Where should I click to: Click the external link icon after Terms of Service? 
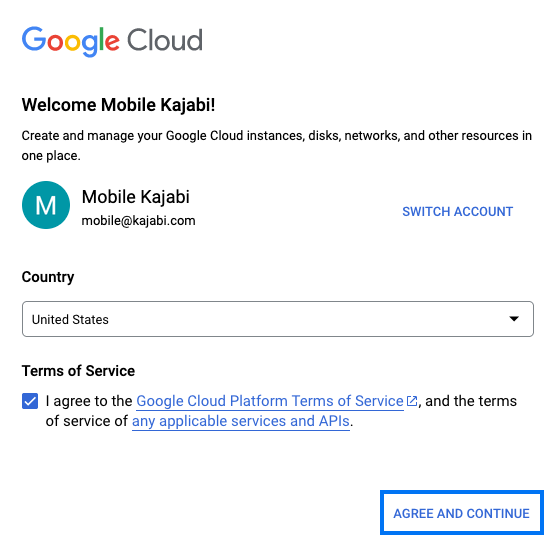412,401
